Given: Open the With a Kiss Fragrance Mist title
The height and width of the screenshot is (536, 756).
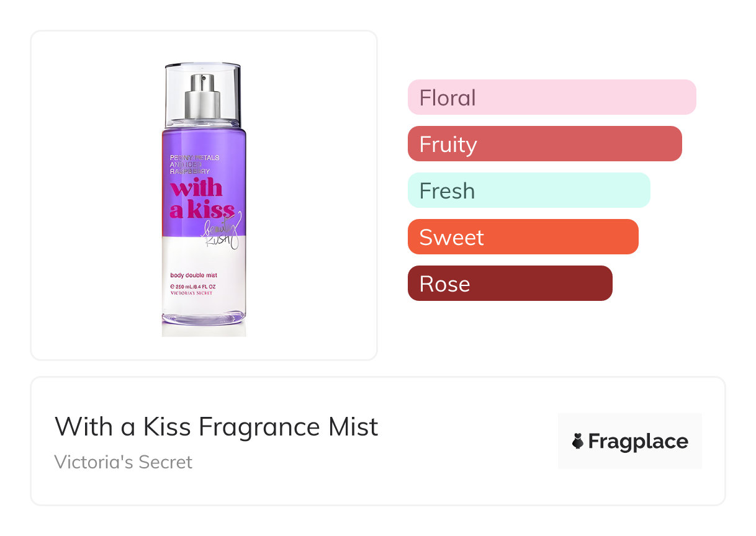Looking at the screenshot, I should coord(216,427).
